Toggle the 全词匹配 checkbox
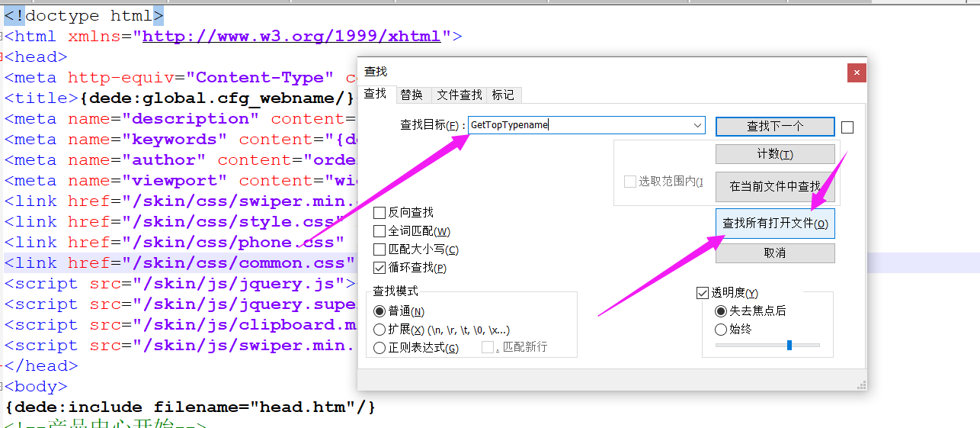Viewport: 980px width, 428px height. pyautogui.click(x=380, y=231)
